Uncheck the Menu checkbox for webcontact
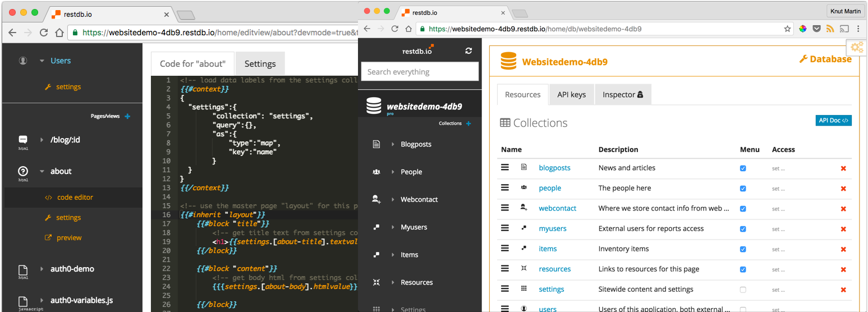This screenshot has width=868, height=312. tap(743, 209)
